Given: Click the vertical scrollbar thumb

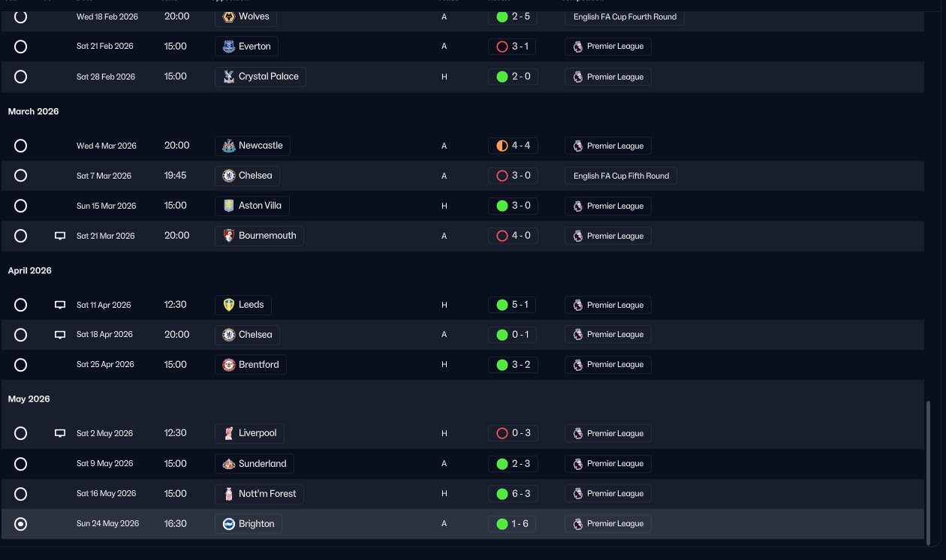Looking at the screenshot, I should point(929,473).
